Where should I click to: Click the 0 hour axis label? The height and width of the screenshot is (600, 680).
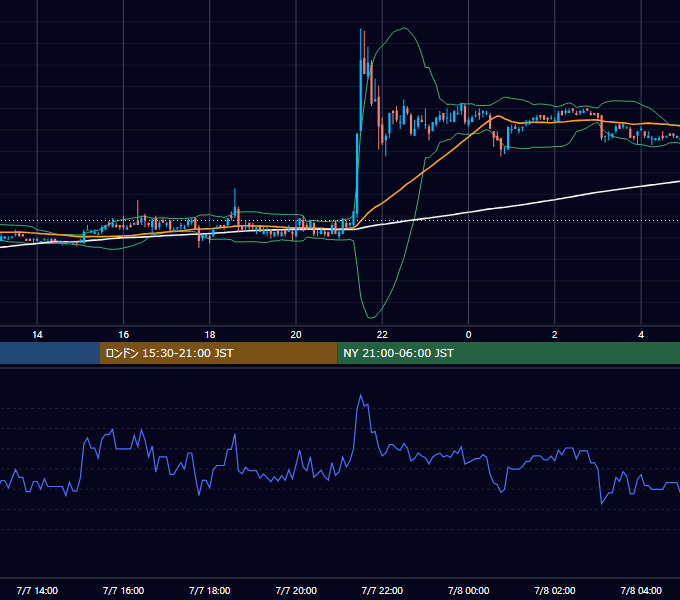[x=468, y=334]
